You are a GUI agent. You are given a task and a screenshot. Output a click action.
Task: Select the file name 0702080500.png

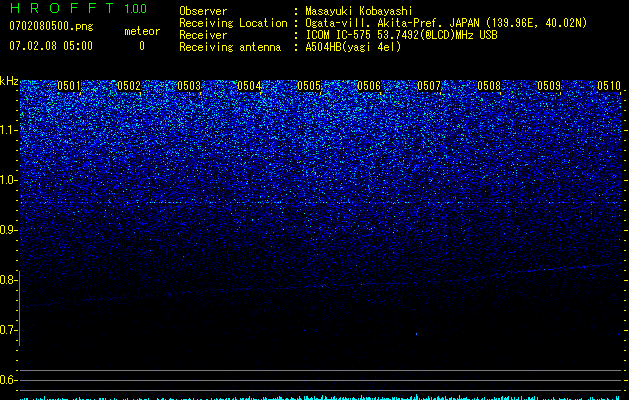click(51, 27)
